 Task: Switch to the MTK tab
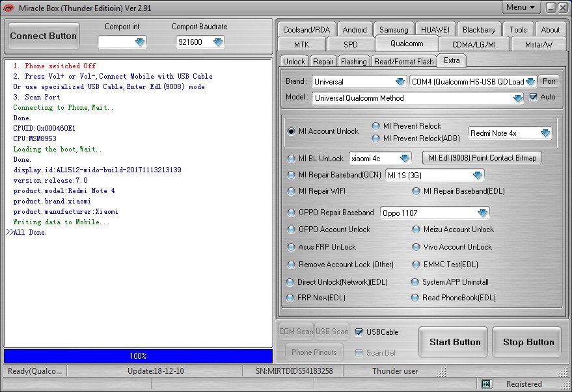coord(302,44)
